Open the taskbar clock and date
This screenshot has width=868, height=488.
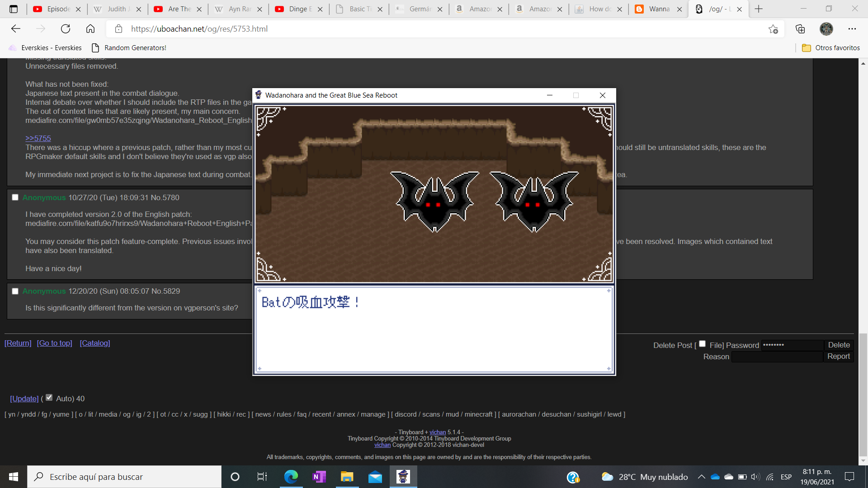coord(817,477)
